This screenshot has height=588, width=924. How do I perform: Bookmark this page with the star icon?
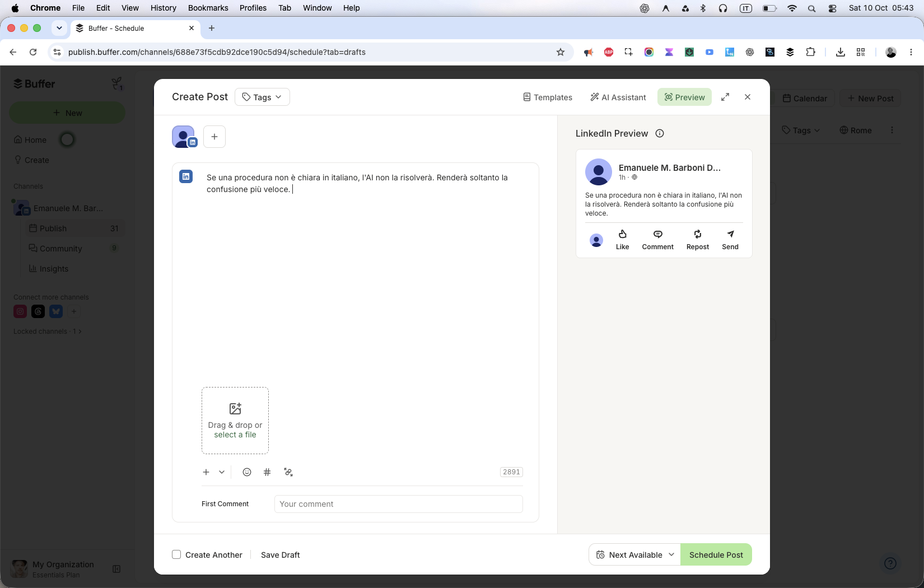tap(561, 52)
